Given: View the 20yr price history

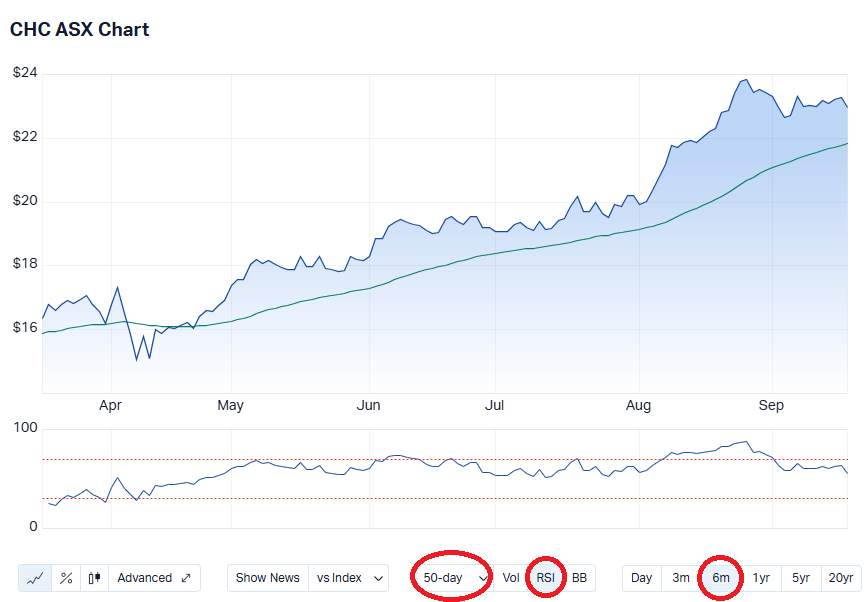Looking at the screenshot, I should [x=841, y=578].
